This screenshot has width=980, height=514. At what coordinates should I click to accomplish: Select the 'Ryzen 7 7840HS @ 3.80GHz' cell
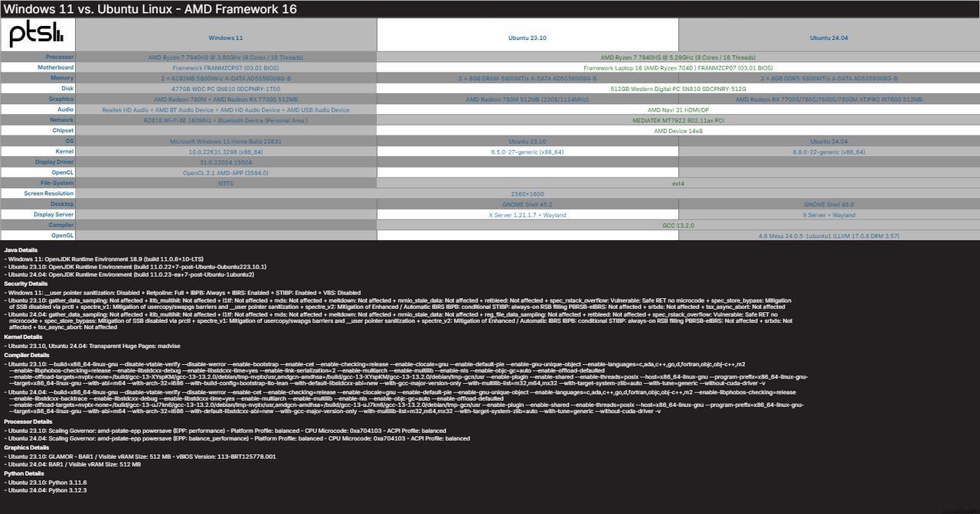coord(226,57)
